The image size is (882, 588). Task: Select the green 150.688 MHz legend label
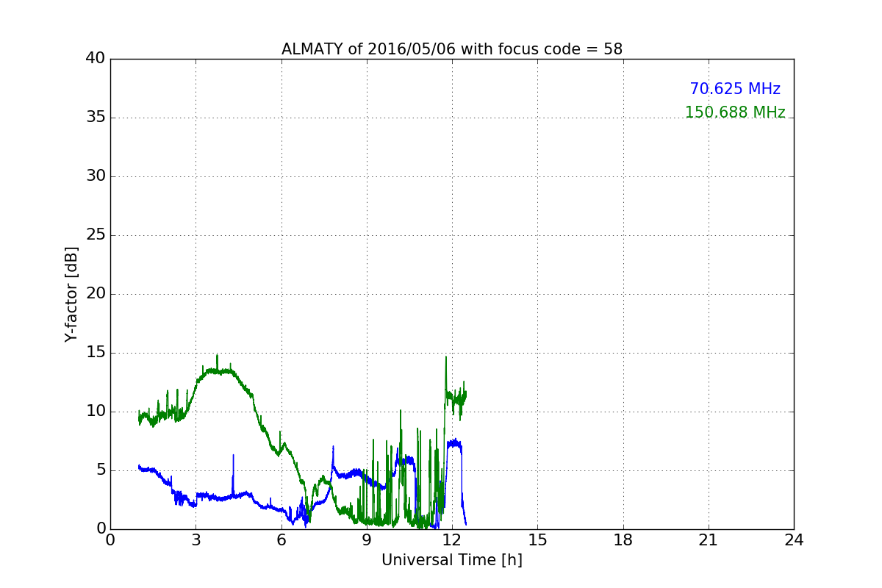(x=735, y=112)
